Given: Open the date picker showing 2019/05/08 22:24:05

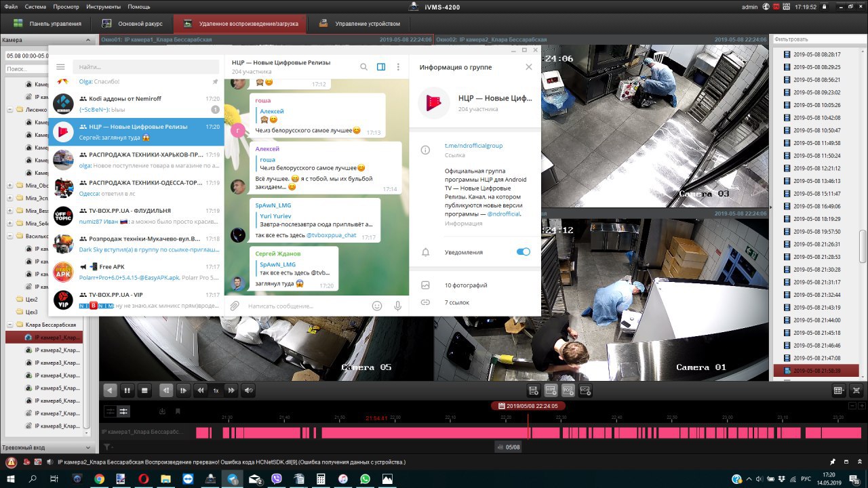Looking at the screenshot, I should pos(528,405).
